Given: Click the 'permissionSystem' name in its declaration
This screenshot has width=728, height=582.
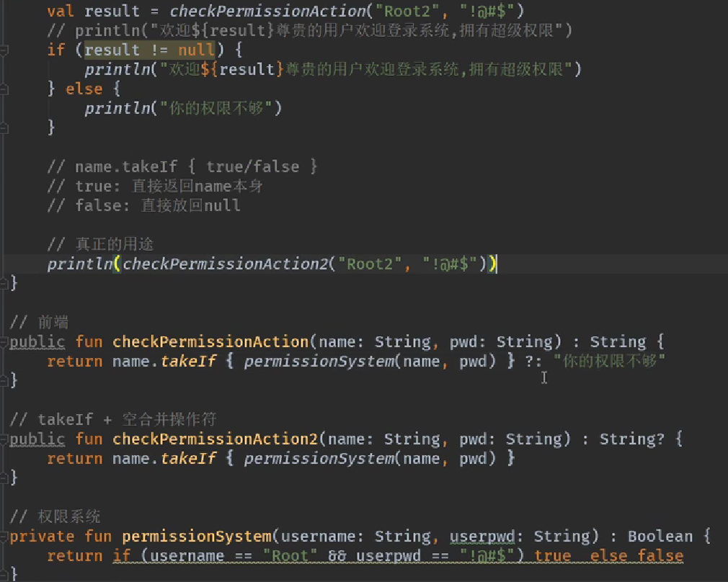Looking at the screenshot, I should coord(197,537).
